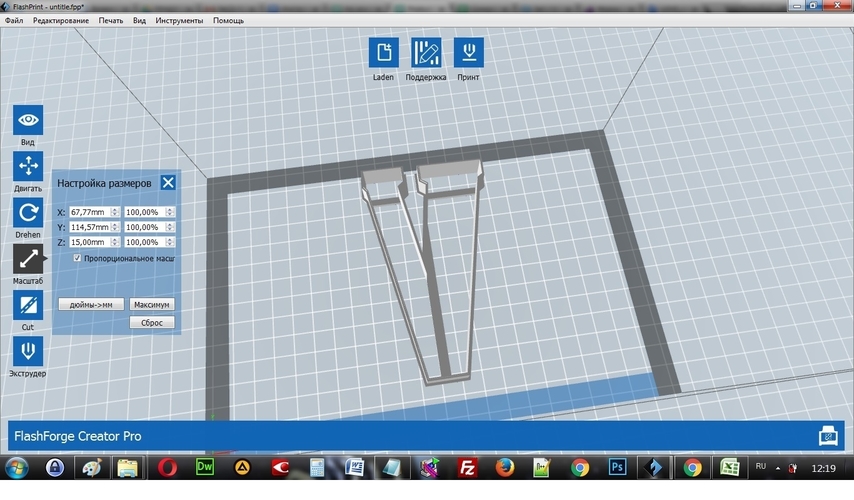Click the 12:19 system clock
Screen dimensions: 854x500
823,468
